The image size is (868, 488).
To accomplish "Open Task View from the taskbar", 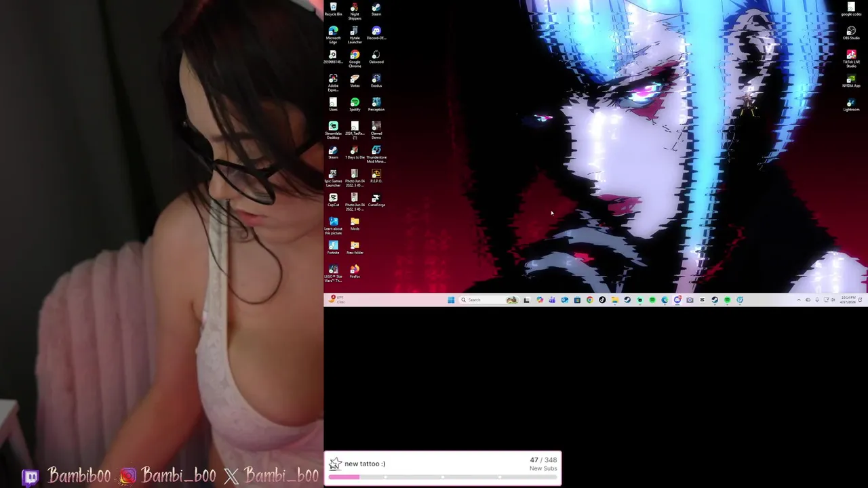I will [526, 300].
